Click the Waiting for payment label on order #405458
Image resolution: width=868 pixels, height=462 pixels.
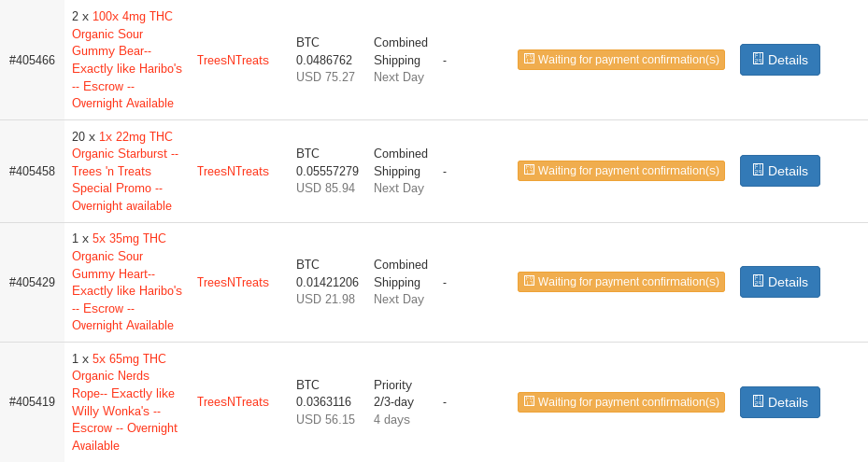tap(621, 171)
